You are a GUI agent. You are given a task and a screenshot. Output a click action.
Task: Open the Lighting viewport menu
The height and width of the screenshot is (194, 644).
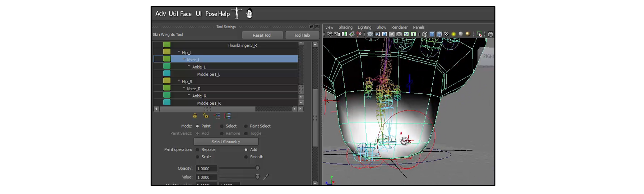364,28
